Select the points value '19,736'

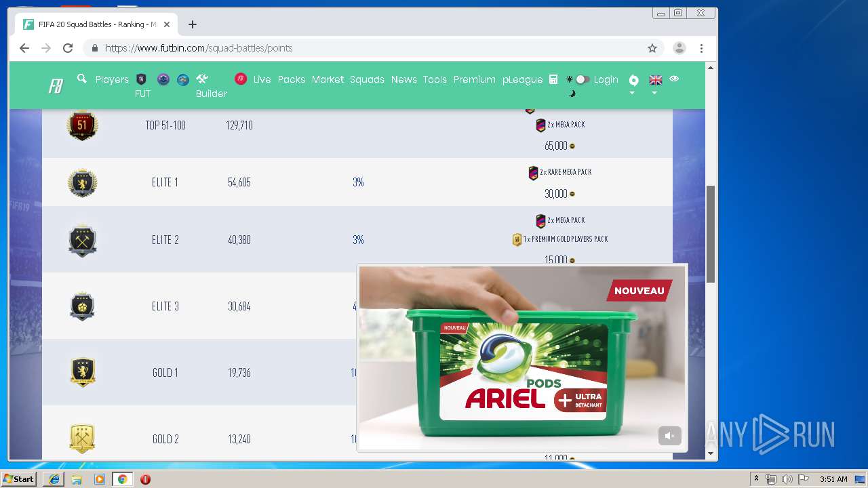click(239, 373)
